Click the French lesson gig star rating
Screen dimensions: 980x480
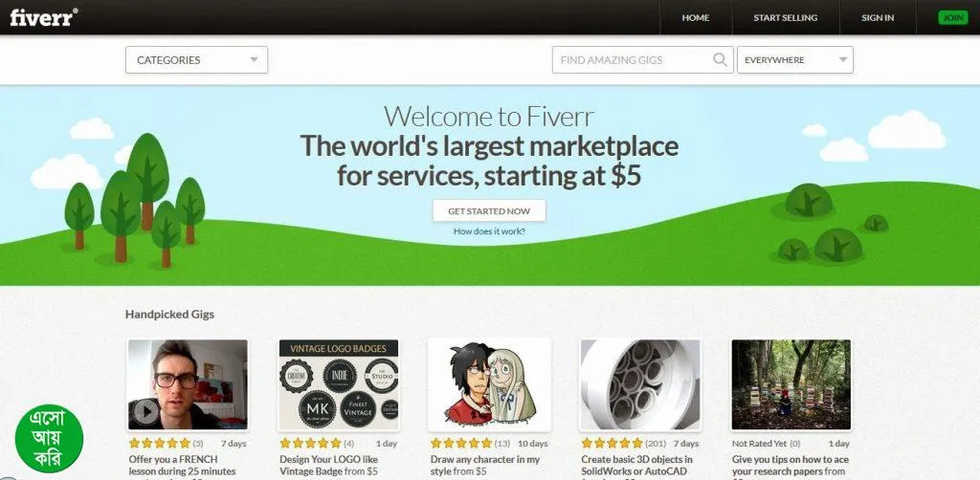[x=160, y=443]
